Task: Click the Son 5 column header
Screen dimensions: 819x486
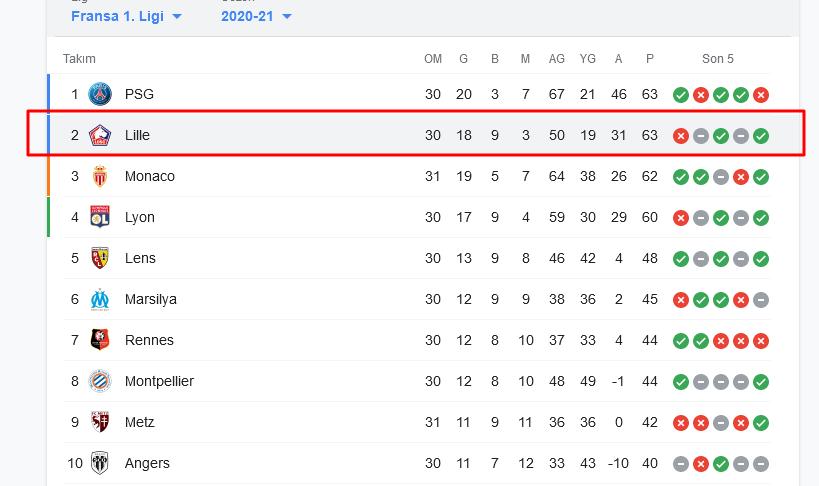Action: click(x=718, y=59)
